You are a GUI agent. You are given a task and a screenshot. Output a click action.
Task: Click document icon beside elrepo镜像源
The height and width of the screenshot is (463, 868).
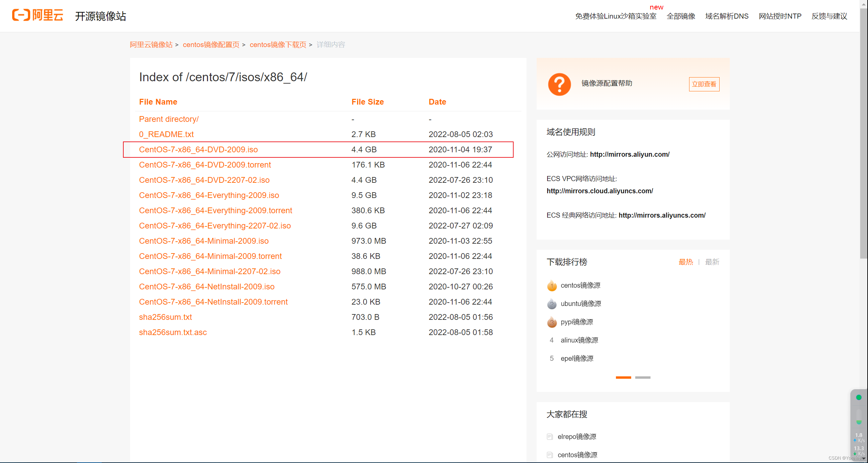pos(550,437)
